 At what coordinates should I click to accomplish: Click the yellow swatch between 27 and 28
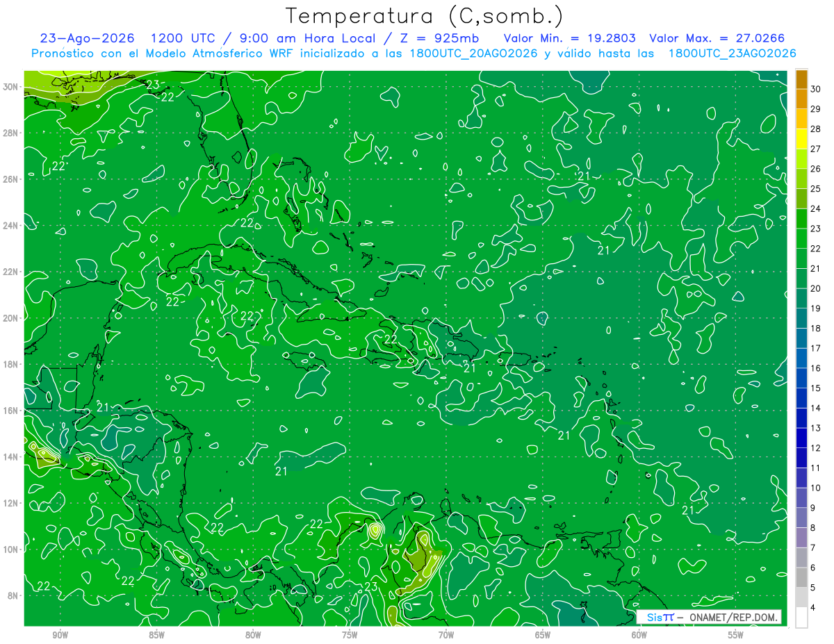[801, 138]
